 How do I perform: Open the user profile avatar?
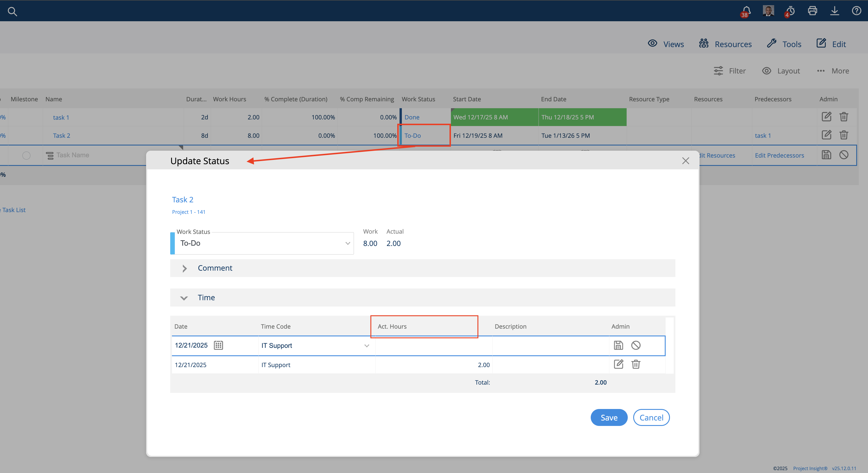(768, 11)
